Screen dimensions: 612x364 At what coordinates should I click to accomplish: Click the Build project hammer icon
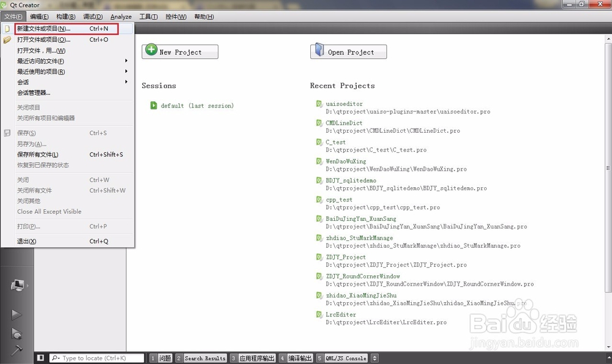click(17, 350)
